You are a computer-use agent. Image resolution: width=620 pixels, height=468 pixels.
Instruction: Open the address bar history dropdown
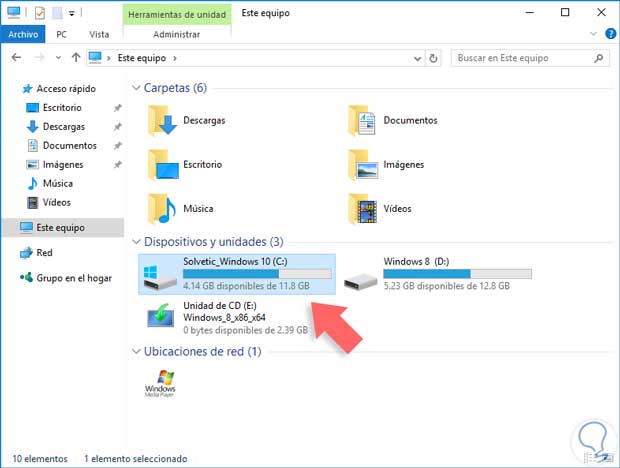(x=417, y=58)
